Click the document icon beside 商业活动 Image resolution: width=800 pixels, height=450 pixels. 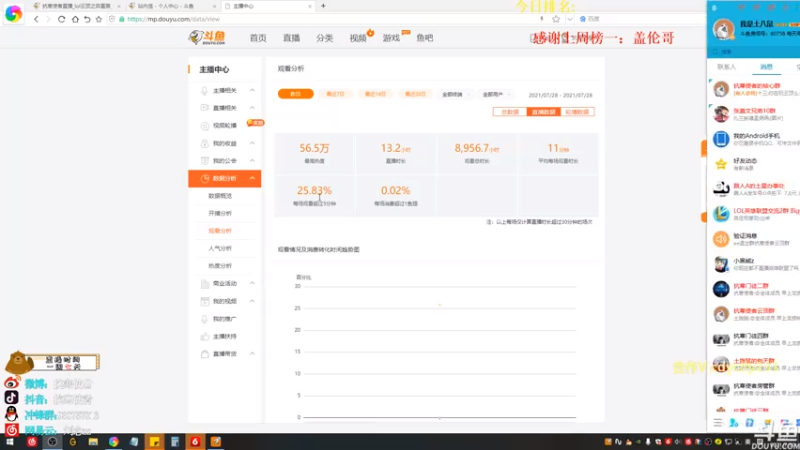[x=205, y=283]
